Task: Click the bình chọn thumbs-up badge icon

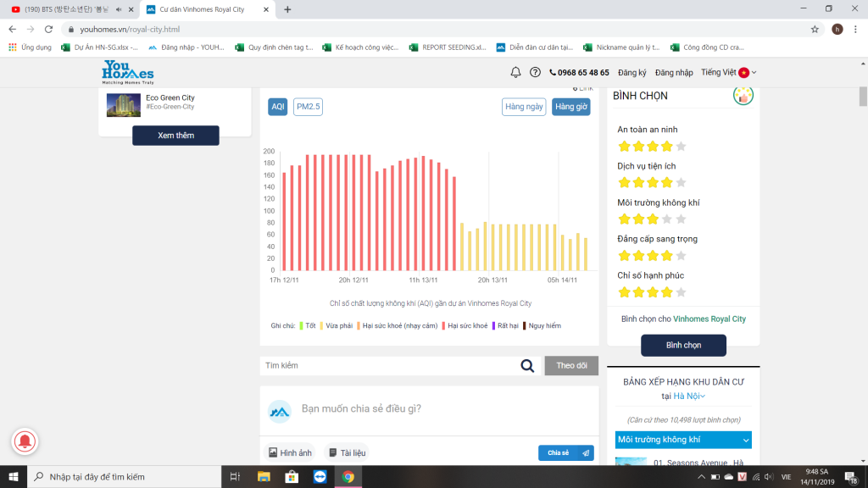Action: click(743, 96)
